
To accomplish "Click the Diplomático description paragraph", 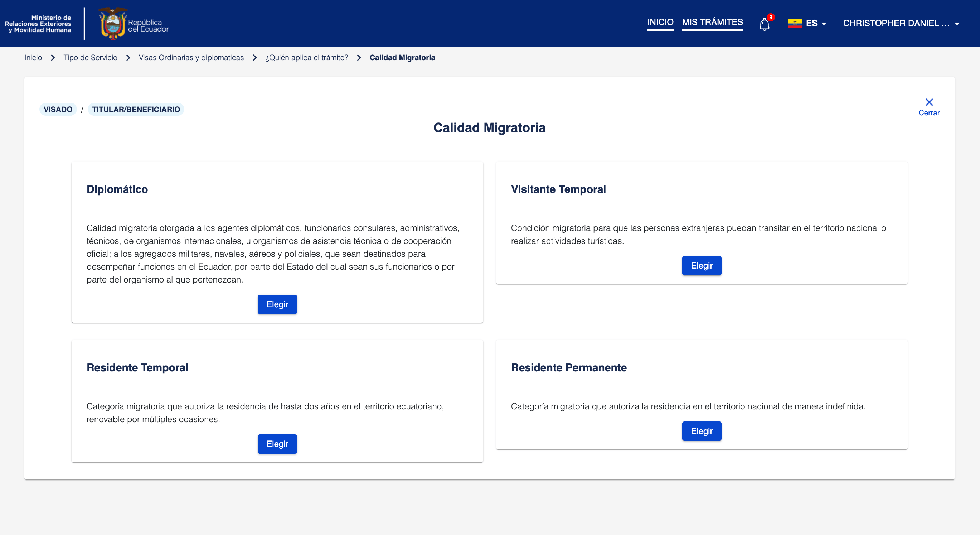I will tap(273, 254).
